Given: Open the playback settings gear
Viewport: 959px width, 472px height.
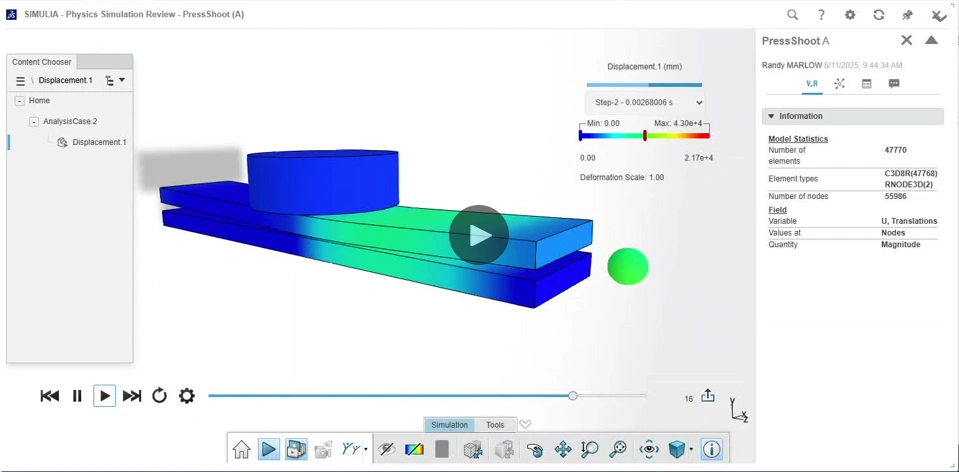Looking at the screenshot, I should point(187,396).
